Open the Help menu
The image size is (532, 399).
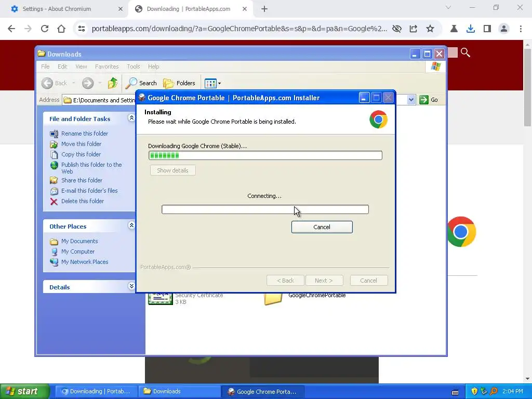[x=153, y=66]
